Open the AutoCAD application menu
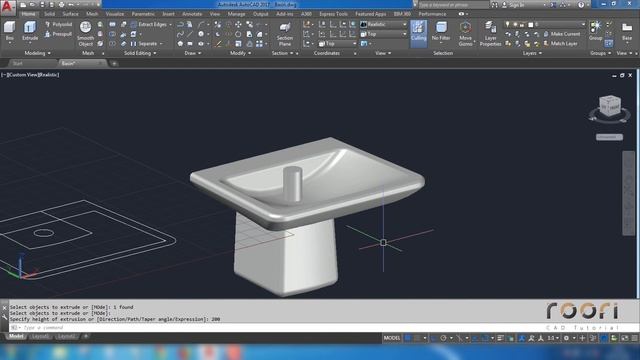This screenshot has height=360, width=640. tap(8, 7)
